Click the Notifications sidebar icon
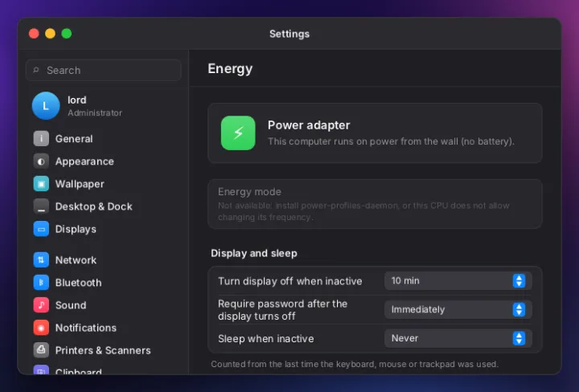This screenshot has width=579, height=392. (41, 328)
